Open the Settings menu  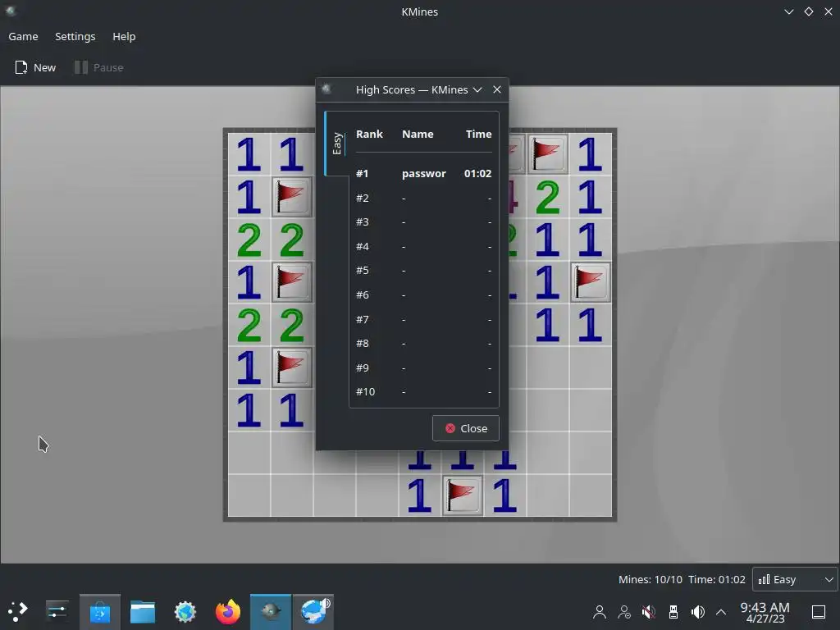pyautogui.click(x=75, y=36)
